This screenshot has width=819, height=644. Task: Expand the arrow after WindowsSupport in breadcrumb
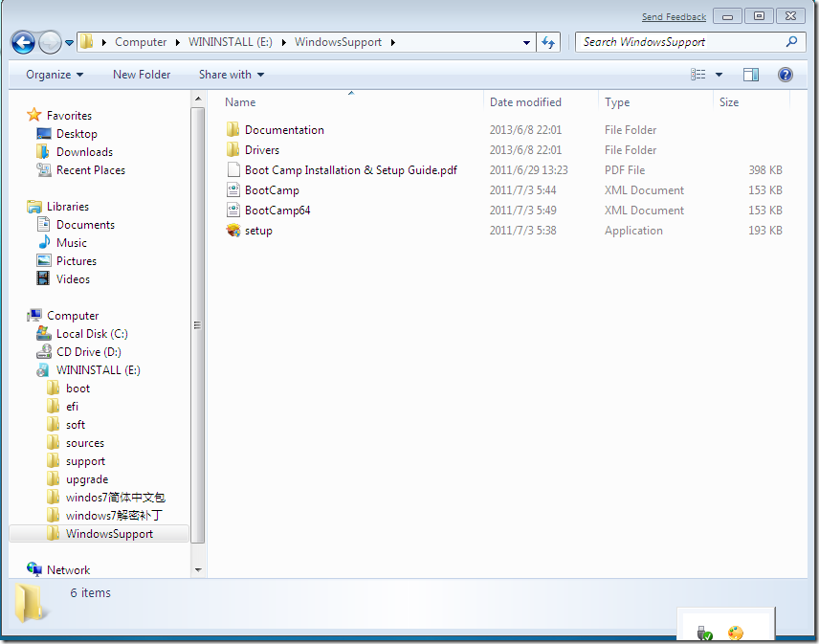pyautogui.click(x=393, y=42)
